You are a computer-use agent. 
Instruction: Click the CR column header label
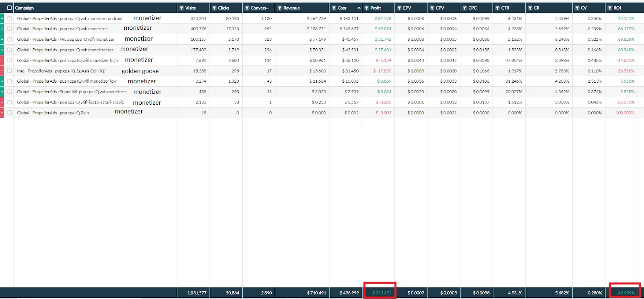pos(537,8)
